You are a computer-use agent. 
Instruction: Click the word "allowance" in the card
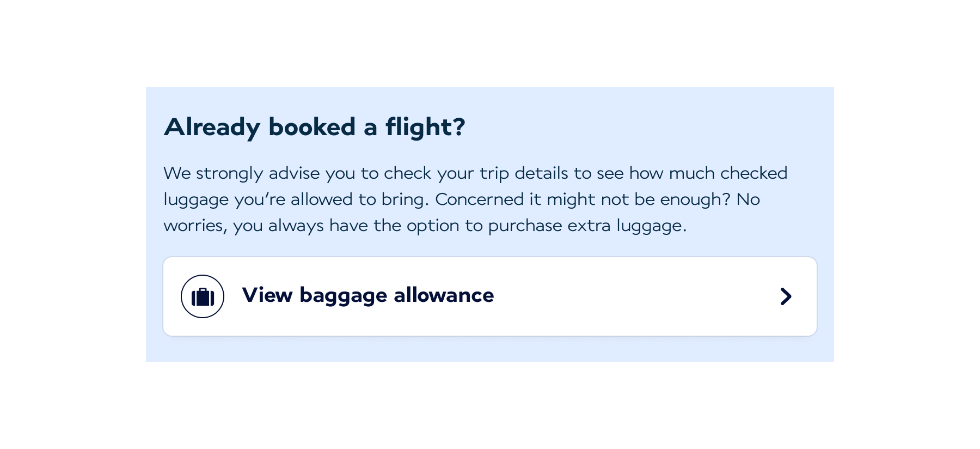click(444, 295)
